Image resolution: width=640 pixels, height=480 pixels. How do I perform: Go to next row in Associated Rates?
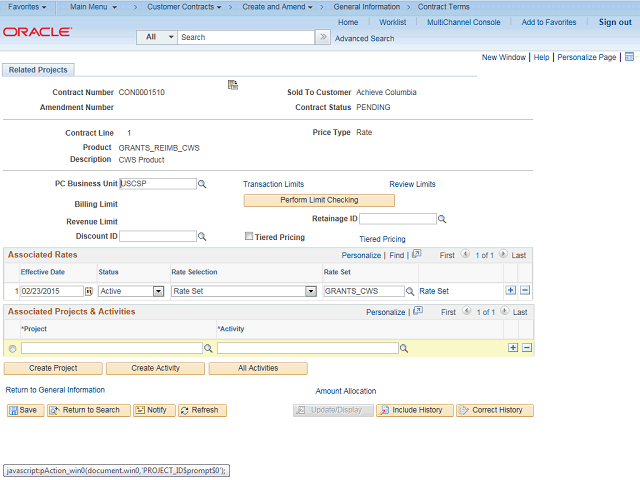click(503, 254)
